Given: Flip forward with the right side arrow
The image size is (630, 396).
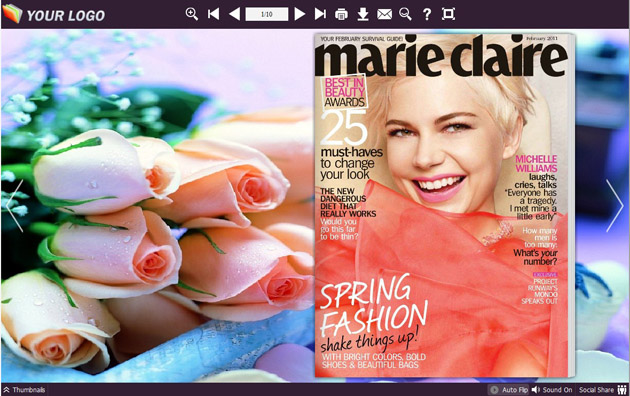Looking at the screenshot, I should click(x=615, y=206).
